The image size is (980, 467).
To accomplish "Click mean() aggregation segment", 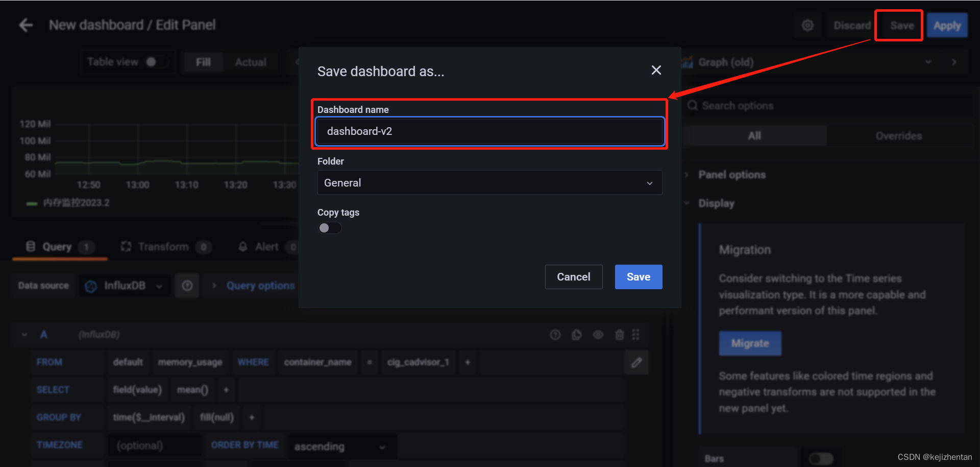I will click(x=192, y=390).
